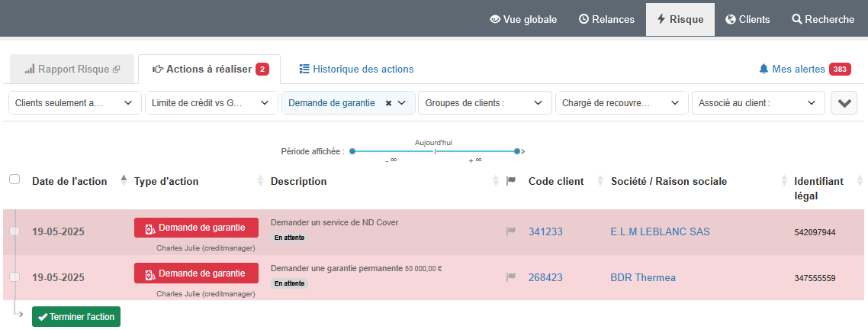The width and height of the screenshot is (868, 330).
Task: Expand the Chargé de recouvrement dropdown
Action: click(x=620, y=103)
